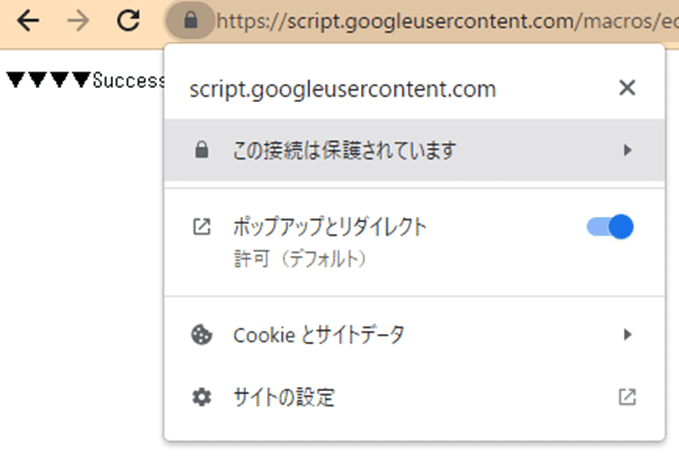Viewport: 679px width, 461px height.
Task: Click the Success text on the page
Action: click(129, 81)
